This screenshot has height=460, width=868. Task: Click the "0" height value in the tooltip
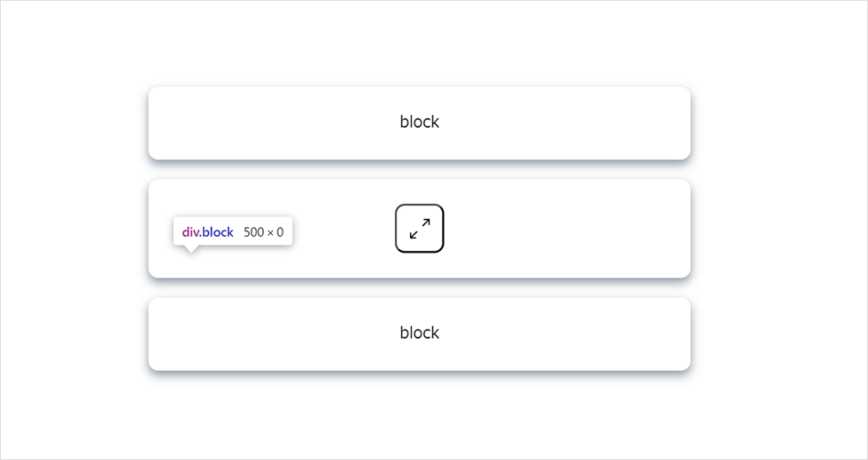click(x=280, y=232)
